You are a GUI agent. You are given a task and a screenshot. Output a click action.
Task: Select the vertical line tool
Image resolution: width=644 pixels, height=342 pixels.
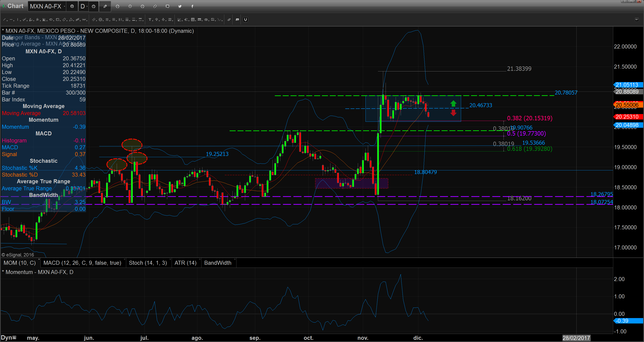point(18,20)
